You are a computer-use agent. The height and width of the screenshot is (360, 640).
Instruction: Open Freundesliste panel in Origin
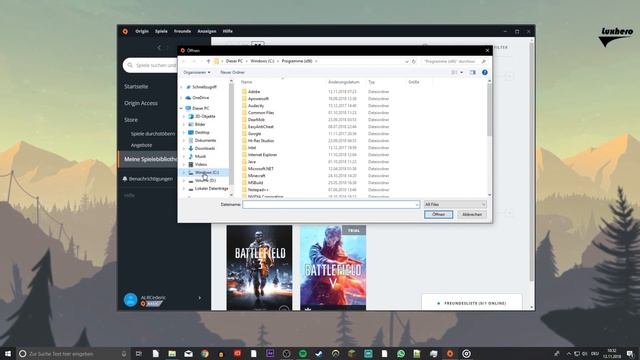click(x=472, y=303)
